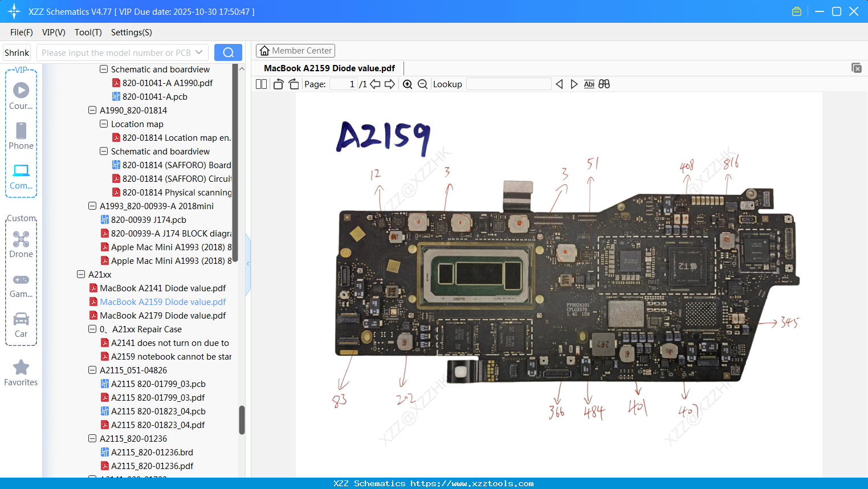The width and height of the screenshot is (868, 489).
Task: Click the file tree vertical scrollbar
Action: click(242, 420)
